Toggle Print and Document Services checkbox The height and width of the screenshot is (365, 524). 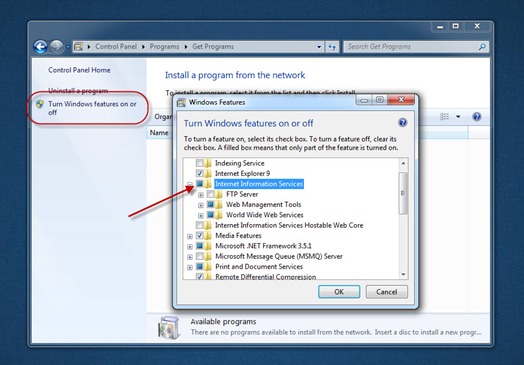pyautogui.click(x=200, y=267)
